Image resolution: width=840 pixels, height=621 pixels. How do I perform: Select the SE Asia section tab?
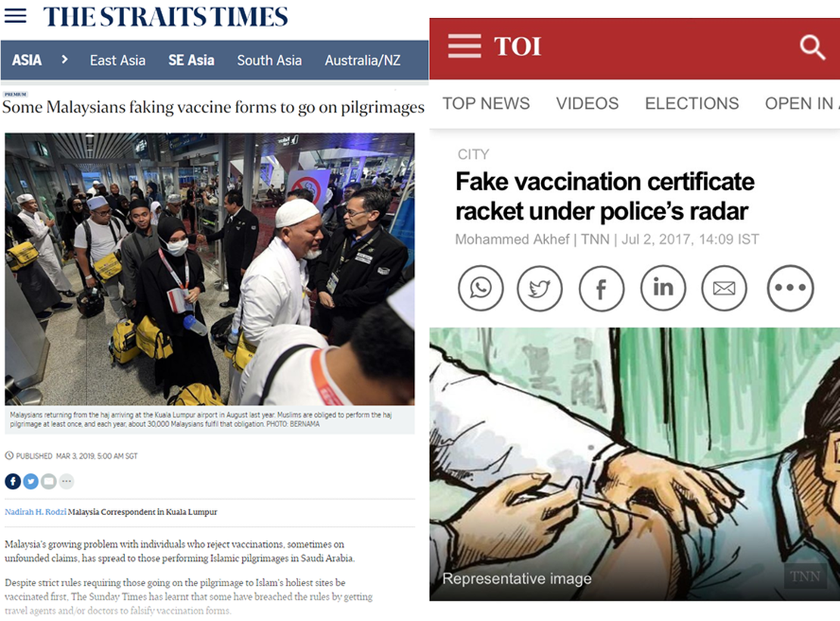(x=191, y=60)
